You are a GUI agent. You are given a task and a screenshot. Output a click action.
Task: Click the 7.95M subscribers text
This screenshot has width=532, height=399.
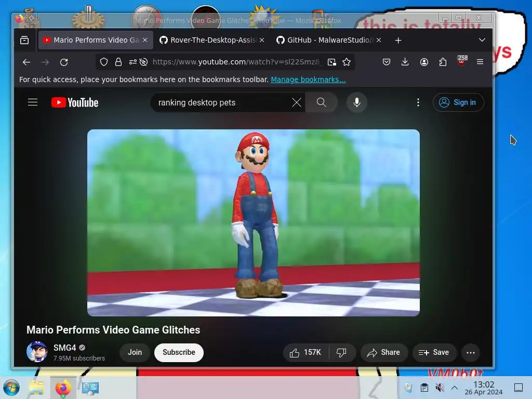[x=79, y=358]
